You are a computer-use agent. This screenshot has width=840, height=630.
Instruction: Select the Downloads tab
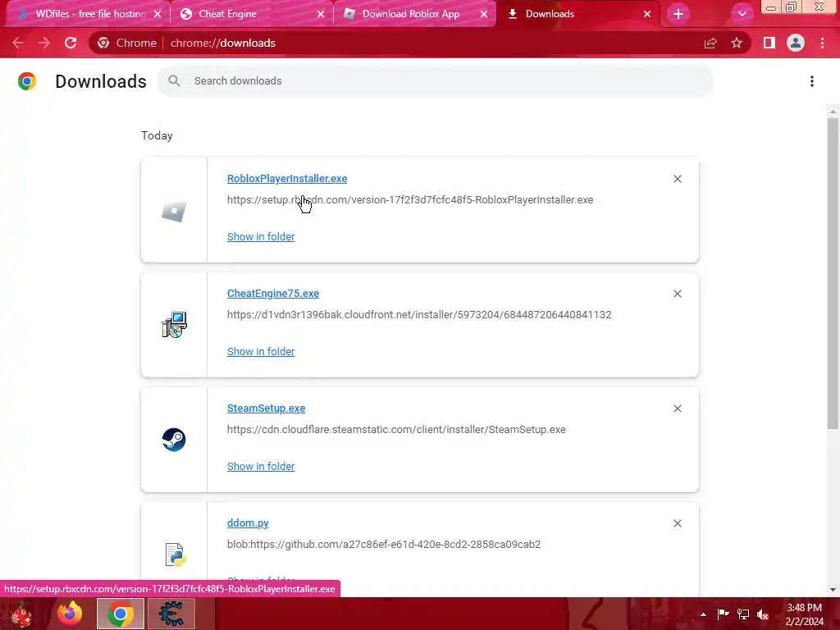(x=577, y=14)
